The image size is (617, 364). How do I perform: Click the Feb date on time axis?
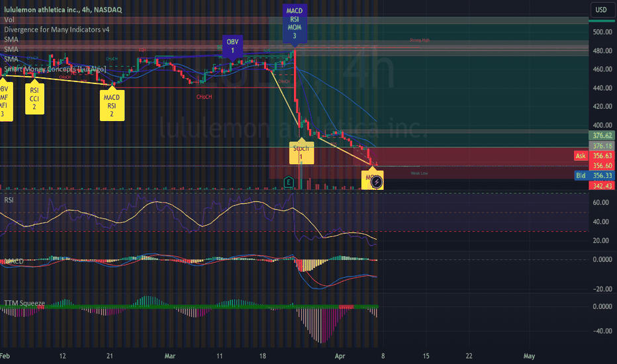pos(5,356)
